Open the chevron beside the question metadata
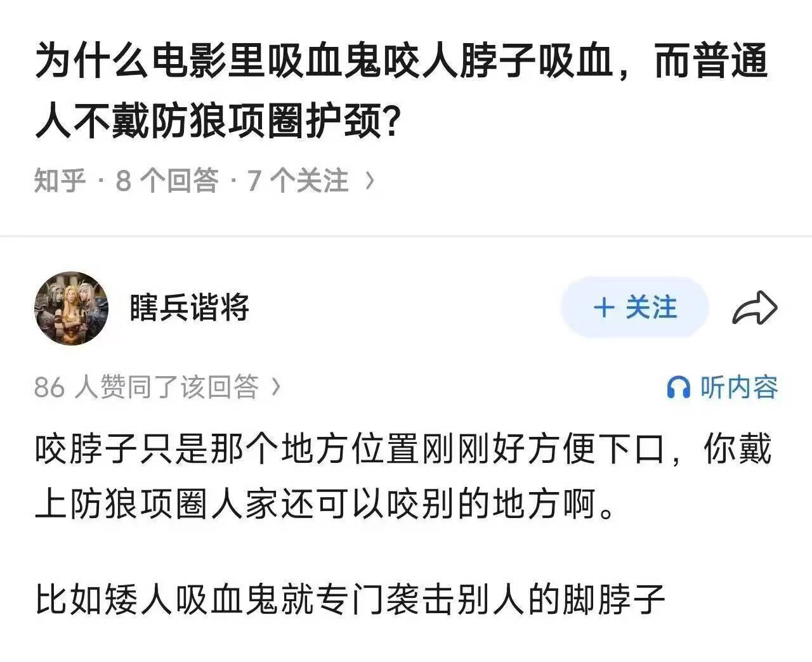Viewport: 812px width, 662px height. click(371, 180)
